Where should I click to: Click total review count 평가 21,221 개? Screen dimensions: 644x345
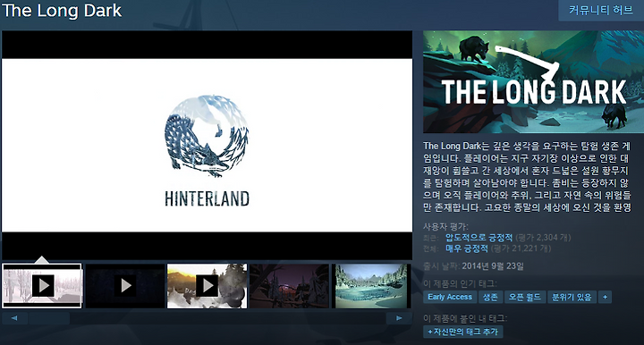pos(521,248)
